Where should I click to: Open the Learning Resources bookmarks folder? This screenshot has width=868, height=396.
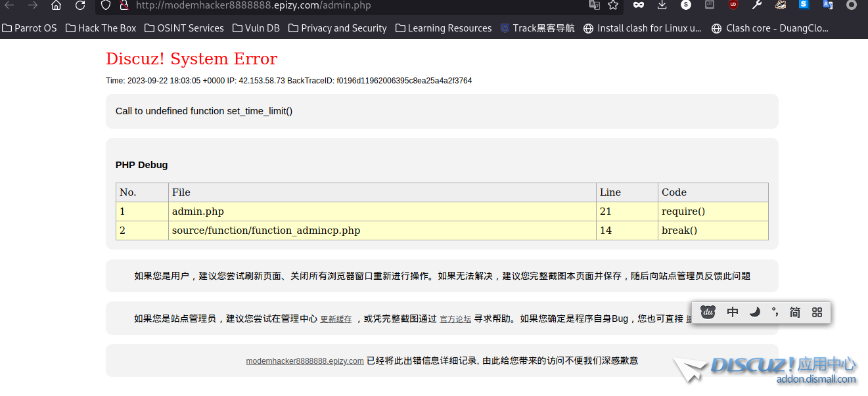point(444,28)
